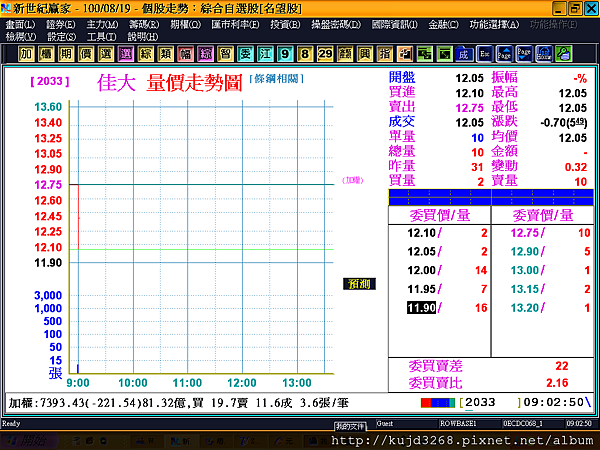The width and height of the screenshot is (600, 450).
Task: Click the cyan 江 toolbar icon
Action: pos(265,54)
